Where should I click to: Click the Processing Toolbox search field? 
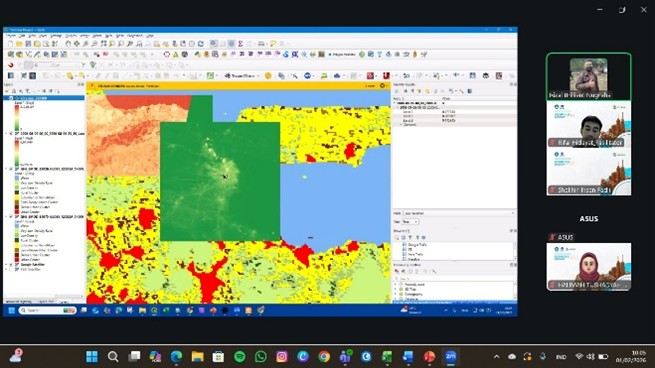coord(455,279)
